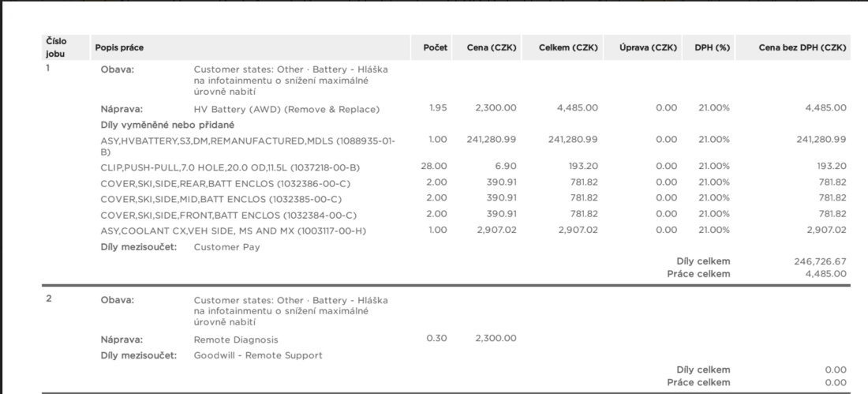Click the 'DPH (%)' column header
Screen dimensions: 868x394
coord(712,47)
